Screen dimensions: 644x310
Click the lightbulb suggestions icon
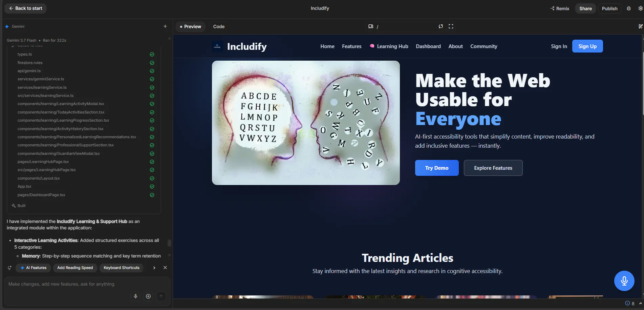coord(10,268)
